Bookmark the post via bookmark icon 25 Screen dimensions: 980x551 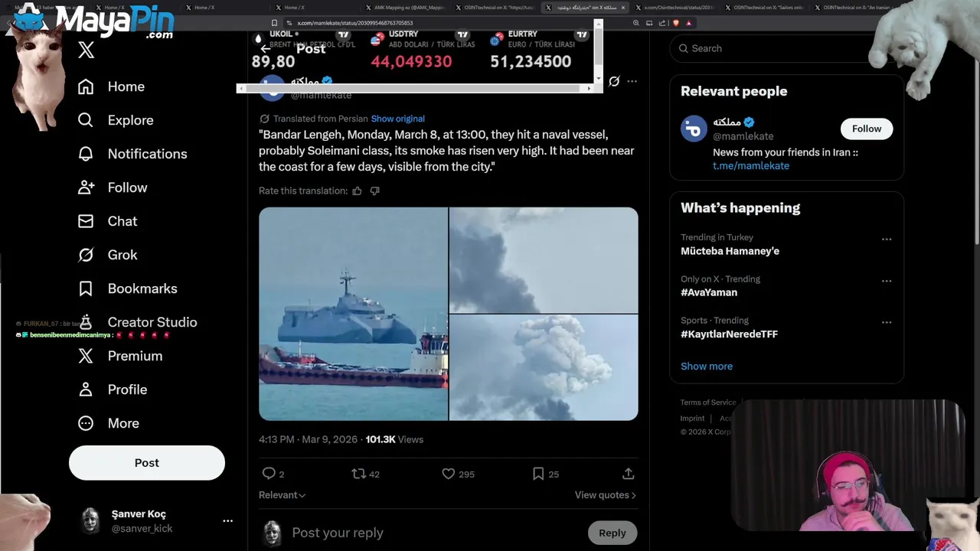pyautogui.click(x=538, y=474)
